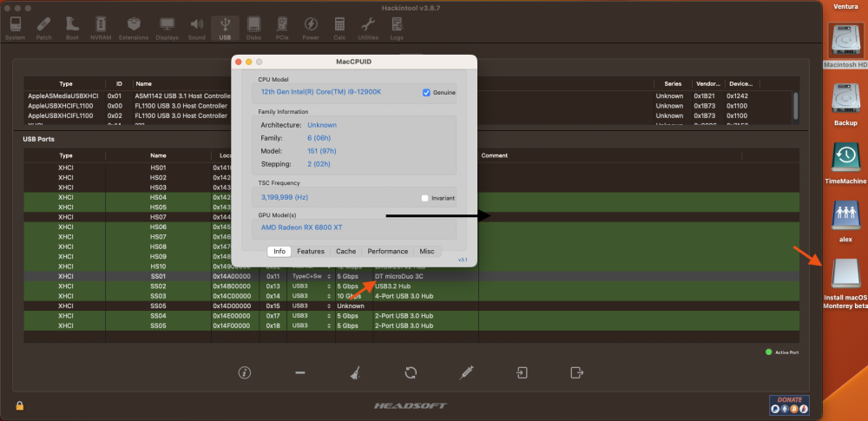Click the padlock icon in Hackintool

[x=19, y=406]
